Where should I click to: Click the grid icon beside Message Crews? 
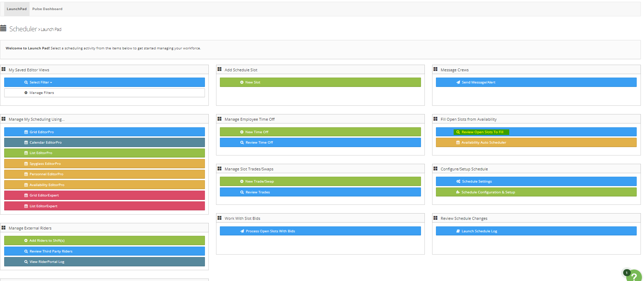[435, 70]
